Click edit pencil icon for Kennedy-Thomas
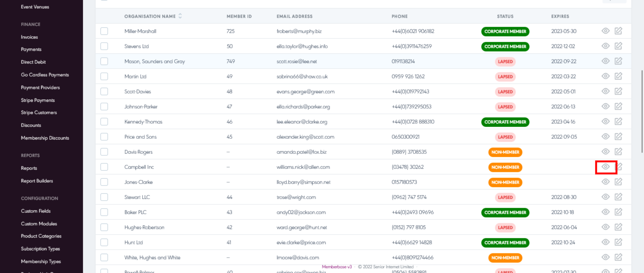Screen dimensions: 644x273 (618, 121)
